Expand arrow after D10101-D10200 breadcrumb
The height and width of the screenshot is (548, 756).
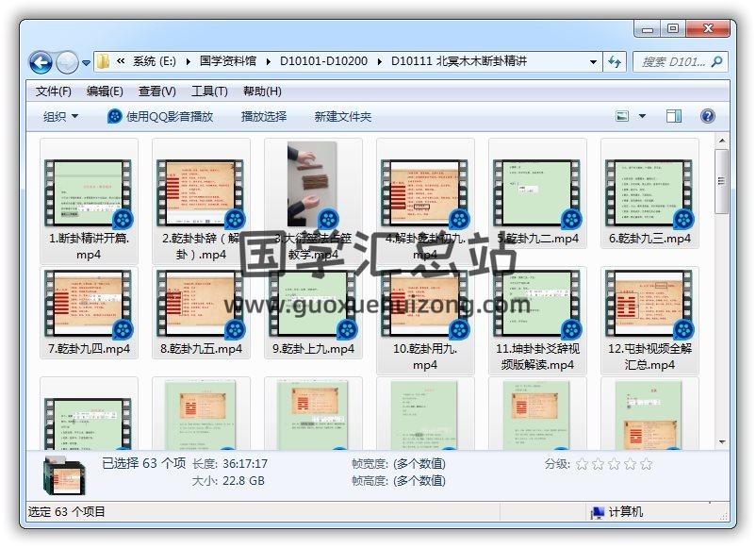pyautogui.click(x=380, y=61)
